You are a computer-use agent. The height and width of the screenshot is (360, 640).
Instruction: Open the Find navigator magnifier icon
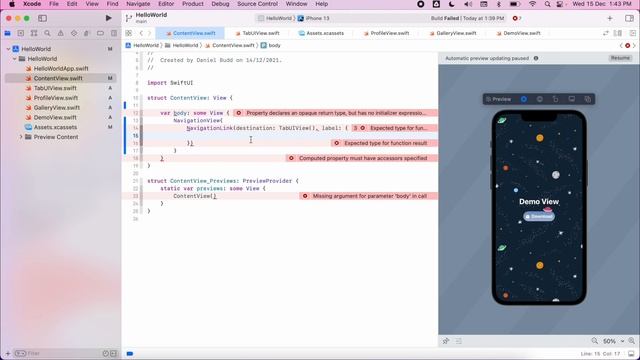47,33
